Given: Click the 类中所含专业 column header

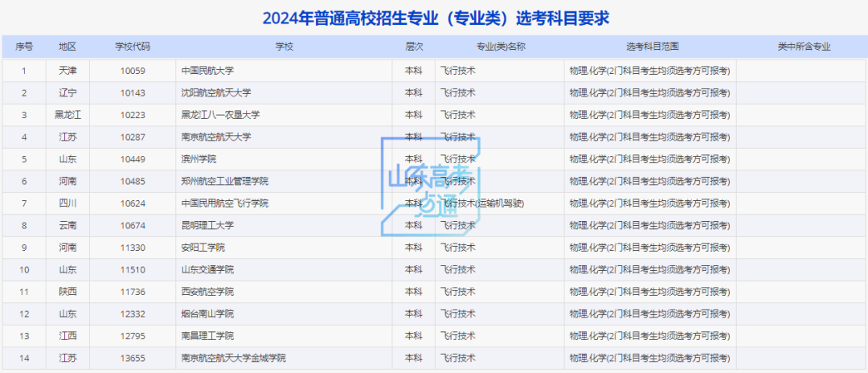Looking at the screenshot, I should point(802,47).
